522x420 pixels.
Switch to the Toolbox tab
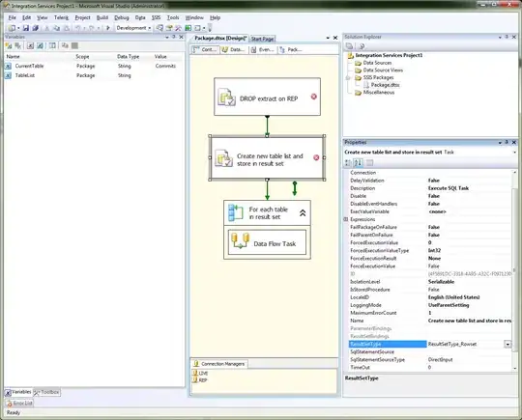pyautogui.click(x=46, y=392)
